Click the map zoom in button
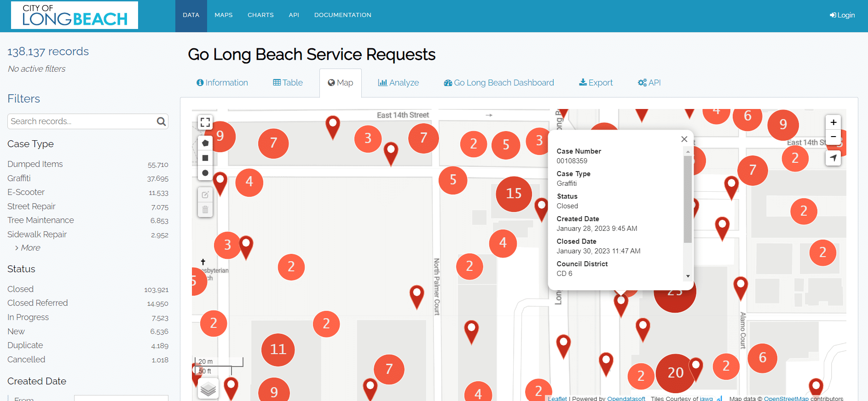 [833, 122]
